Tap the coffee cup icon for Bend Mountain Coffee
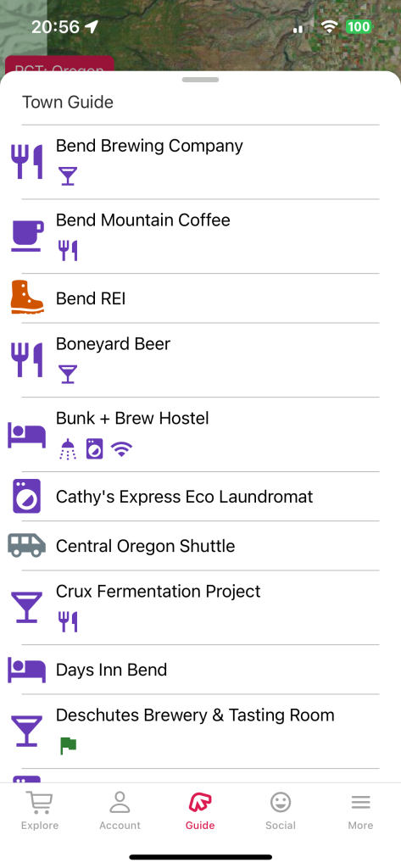 tap(26, 236)
